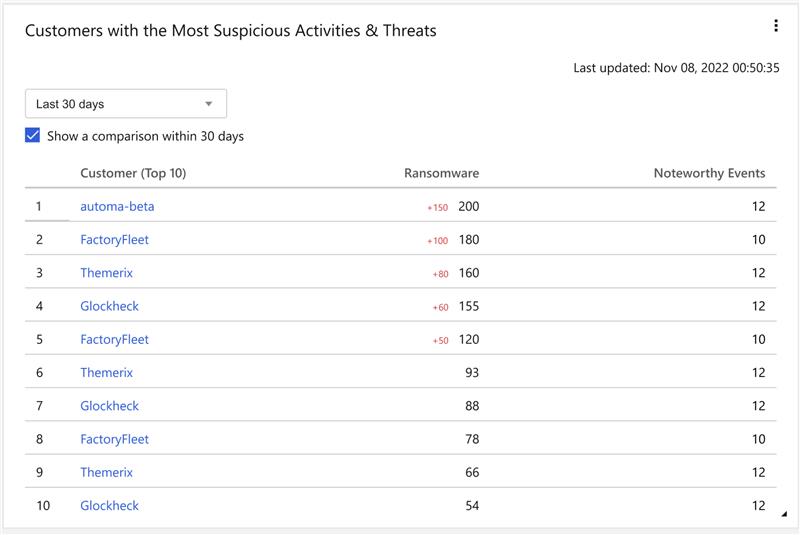Viewport: 800px width, 535px height.
Task: Open Themerix link in row 9
Action: [x=106, y=472]
